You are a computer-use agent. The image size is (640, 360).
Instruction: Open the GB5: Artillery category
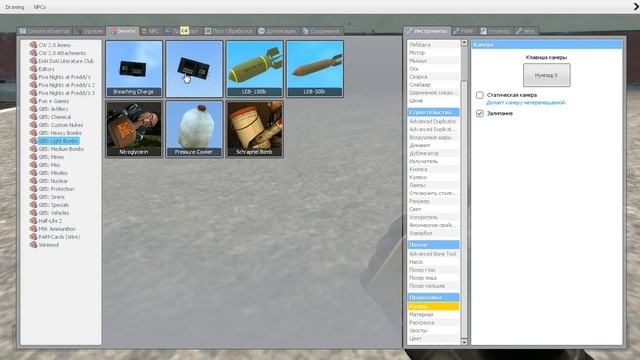pyautogui.click(x=53, y=109)
